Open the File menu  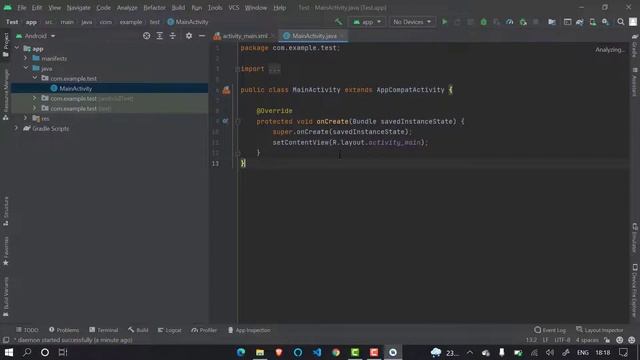[x=21, y=8]
